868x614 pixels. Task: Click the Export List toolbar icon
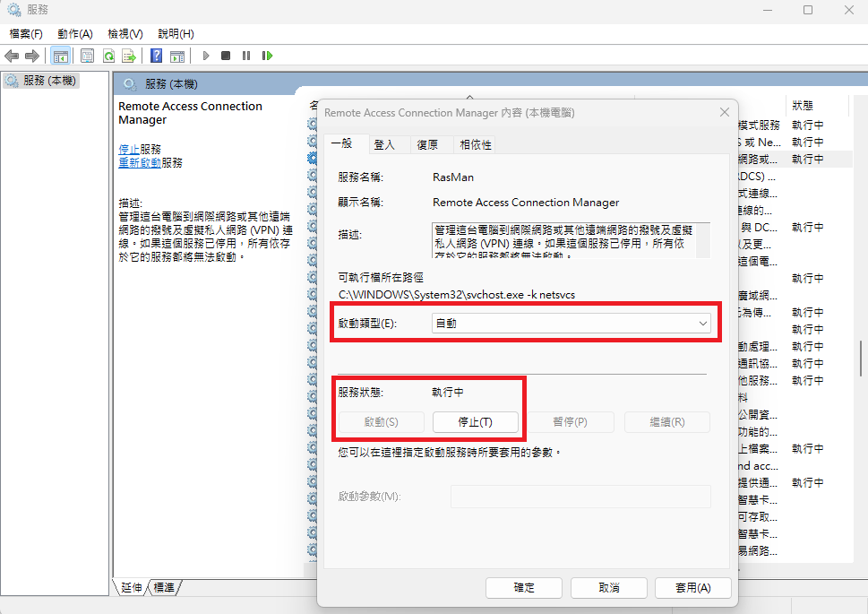(x=129, y=56)
